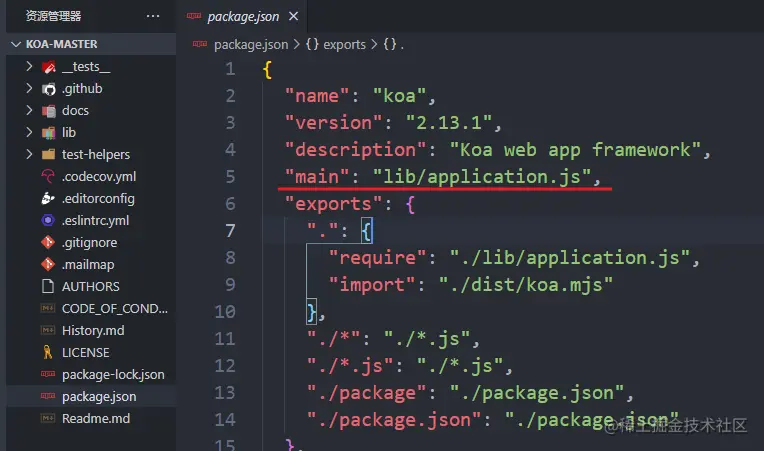Click exports in the breadcrumb path
Viewport: 764px width, 451px height.
tap(344, 44)
